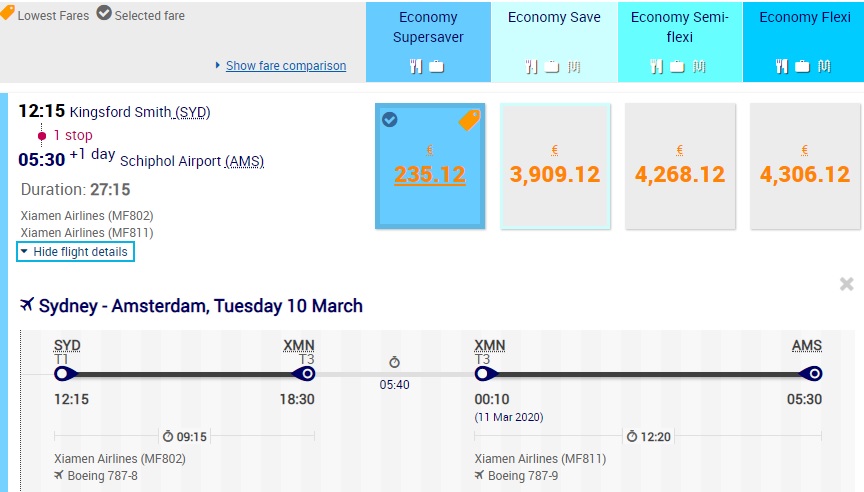
Task: Click Xiamen Airlines (MF802) in flight summary
Action: point(87,215)
